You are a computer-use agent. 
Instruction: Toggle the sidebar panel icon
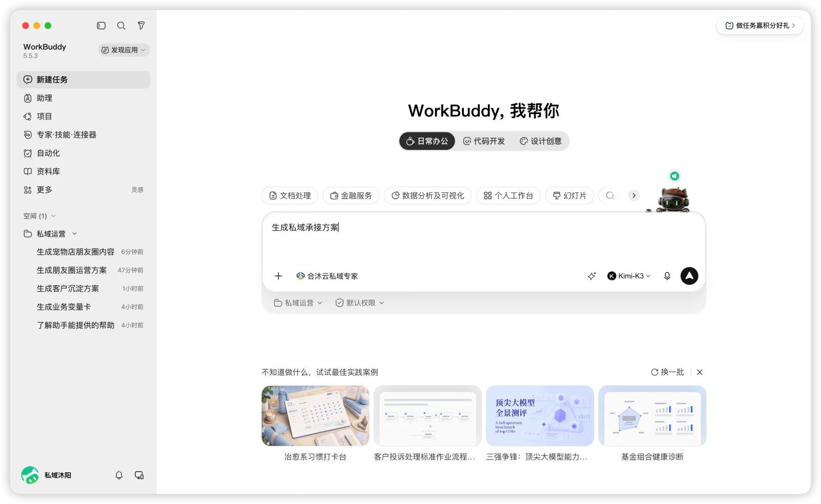coord(101,26)
